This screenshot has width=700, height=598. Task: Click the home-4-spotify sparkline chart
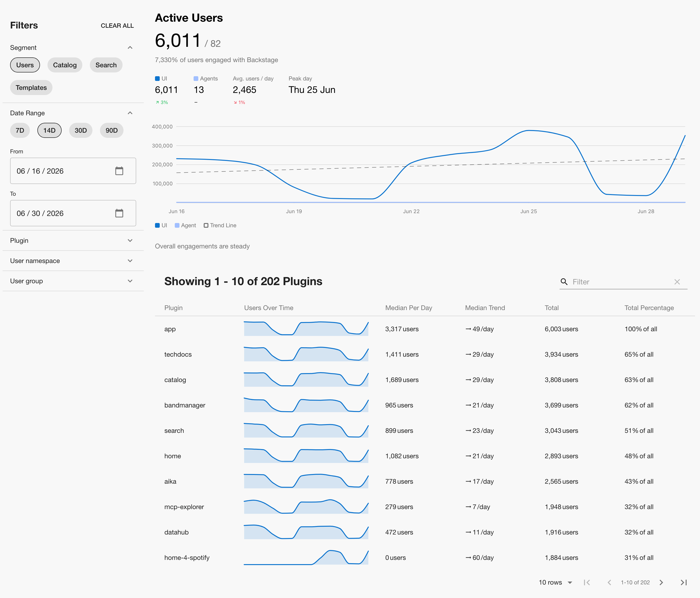point(306,557)
